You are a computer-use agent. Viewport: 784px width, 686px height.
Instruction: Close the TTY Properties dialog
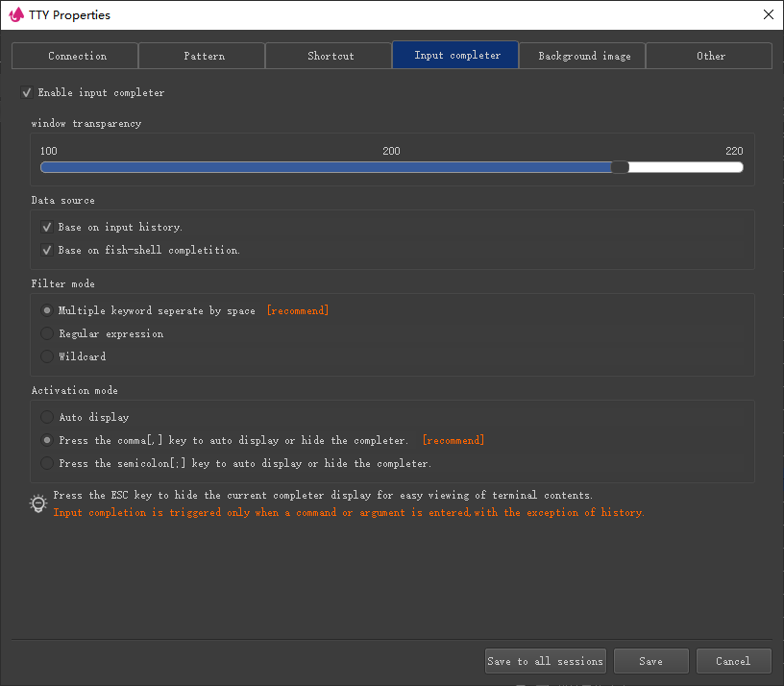pyautogui.click(x=768, y=14)
